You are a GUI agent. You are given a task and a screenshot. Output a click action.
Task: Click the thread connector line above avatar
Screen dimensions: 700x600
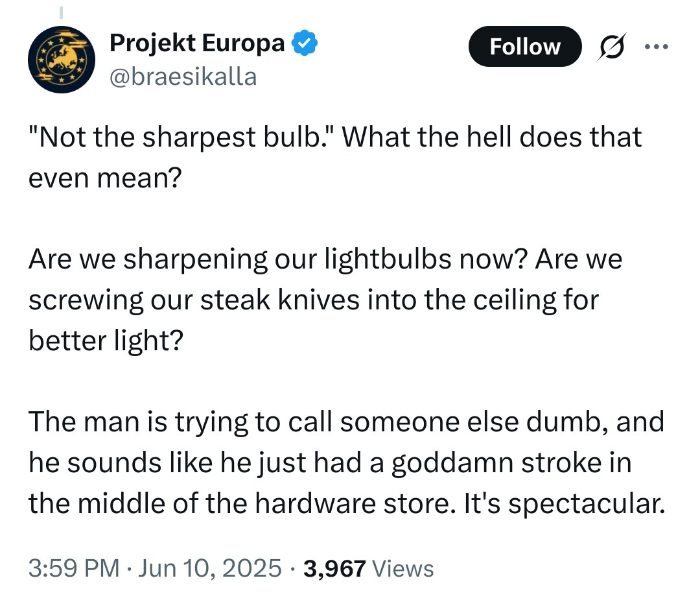click(x=61, y=12)
